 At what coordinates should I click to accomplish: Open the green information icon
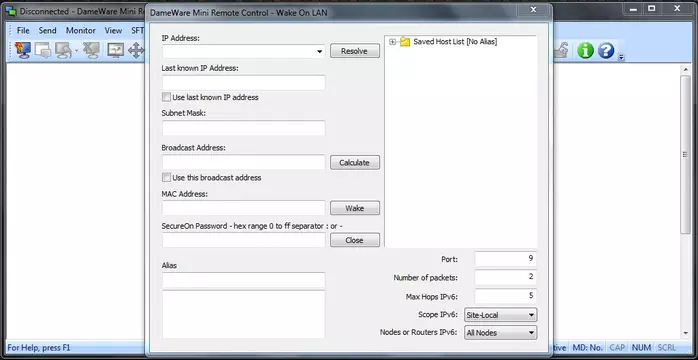(585, 50)
